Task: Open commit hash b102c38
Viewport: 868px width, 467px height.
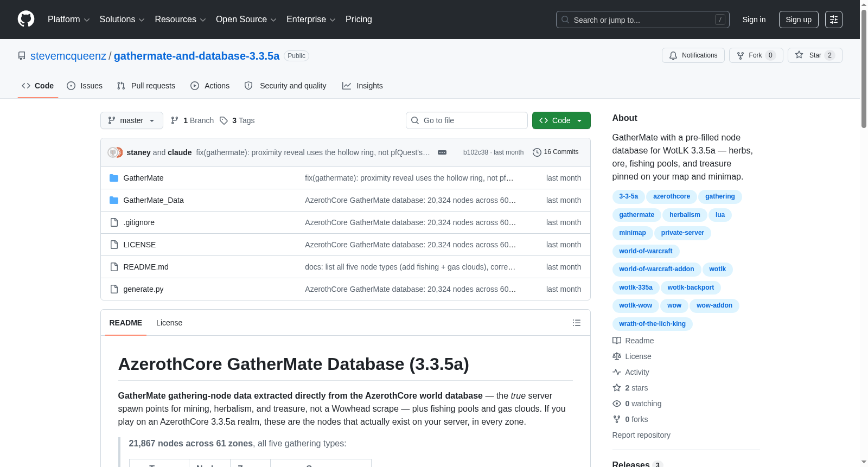Action: coord(476,152)
